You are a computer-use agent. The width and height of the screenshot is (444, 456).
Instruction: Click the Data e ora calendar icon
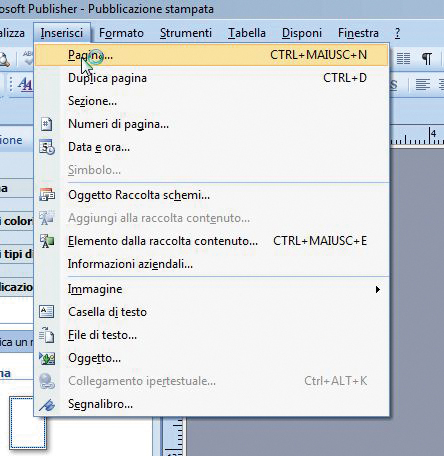click(x=47, y=147)
